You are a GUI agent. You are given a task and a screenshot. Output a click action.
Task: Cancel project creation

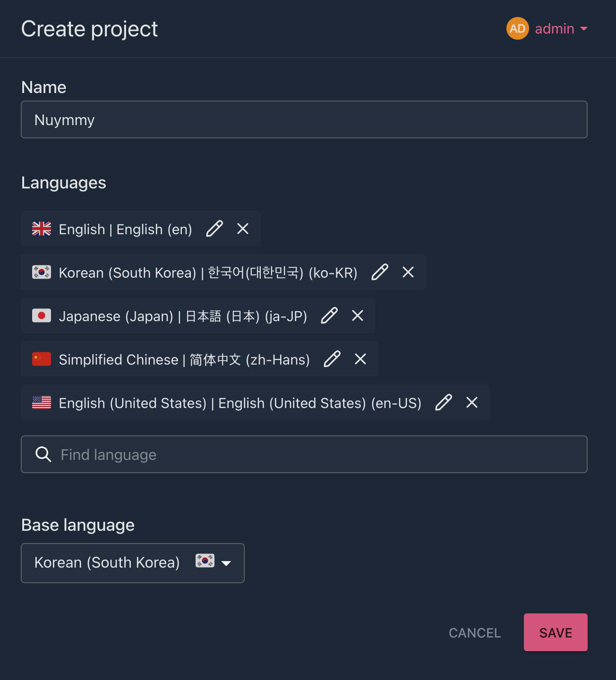[475, 633]
